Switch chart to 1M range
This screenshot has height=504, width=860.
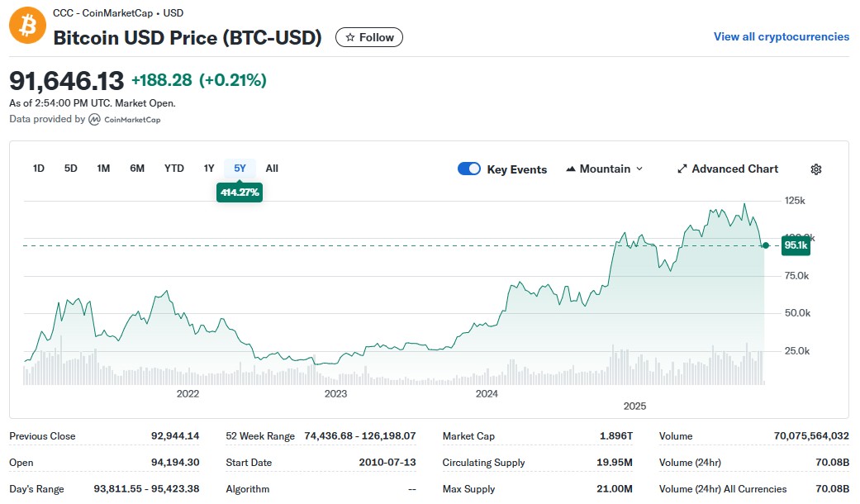click(103, 169)
